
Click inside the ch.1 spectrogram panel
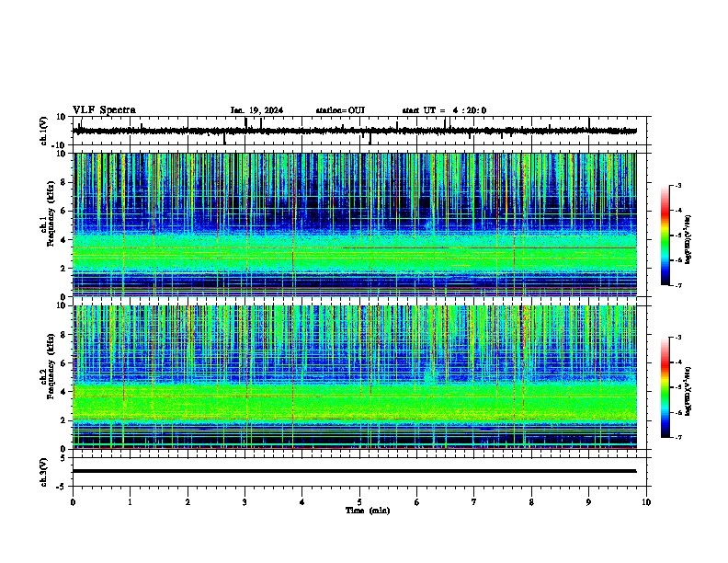coord(354,224)
